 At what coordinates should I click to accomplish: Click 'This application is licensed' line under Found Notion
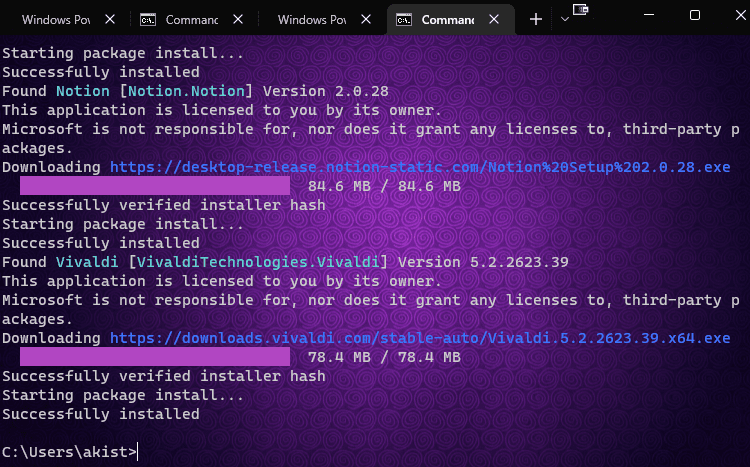pos(222,110)
